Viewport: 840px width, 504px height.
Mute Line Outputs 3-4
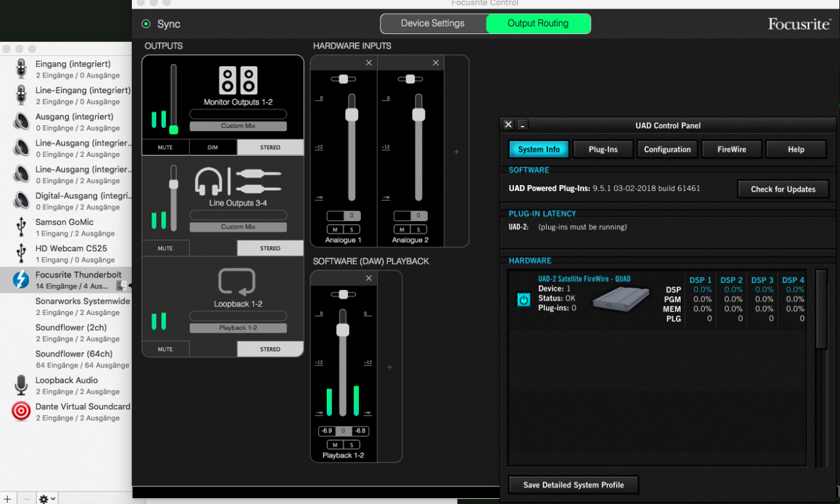coord(165,248)
